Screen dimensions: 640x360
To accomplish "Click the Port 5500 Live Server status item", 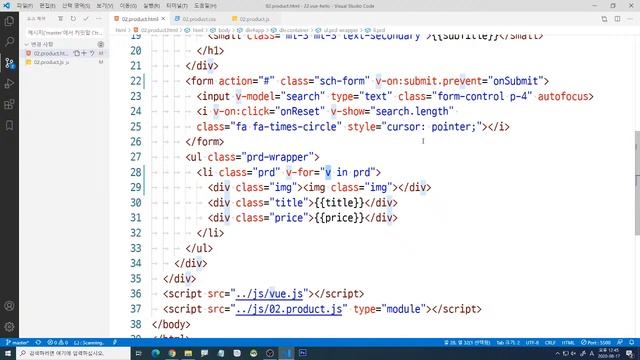I will coord(596,342).
